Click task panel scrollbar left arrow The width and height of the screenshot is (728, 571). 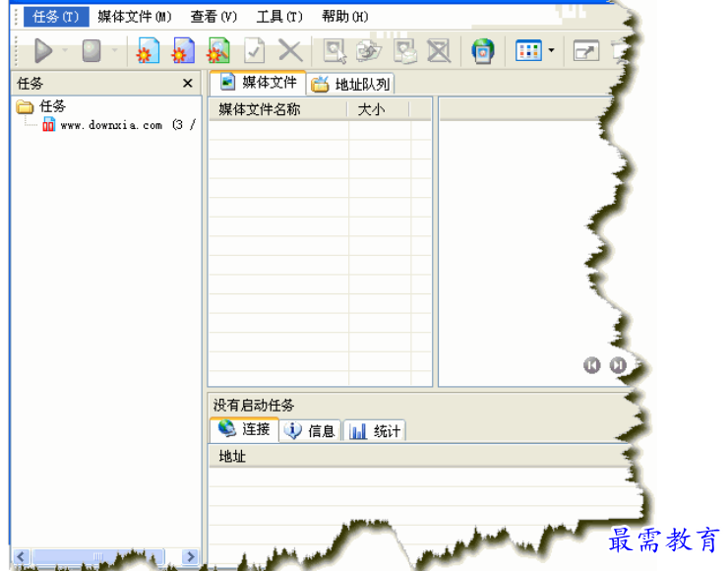pyautogui.click(x=21, y=556)
